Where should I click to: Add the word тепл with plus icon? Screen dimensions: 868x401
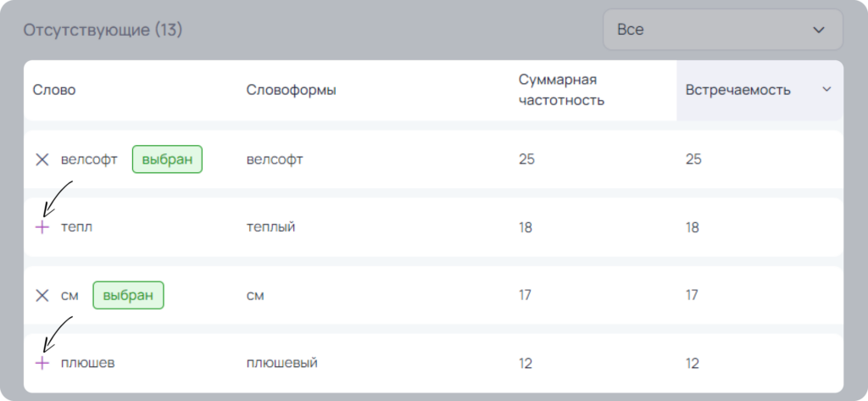click(42, 227)
